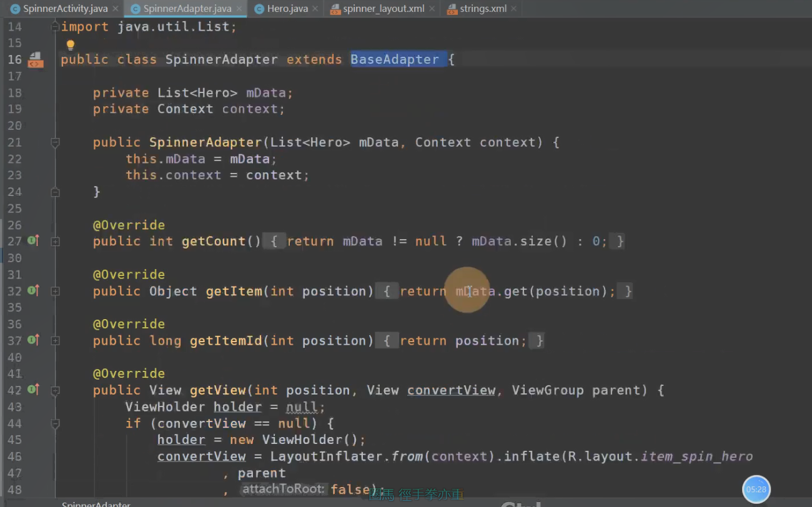812x507 pixels.
Task: Click the spinner_layout.xml file icon in tab
Action: (x=335, y=9)
